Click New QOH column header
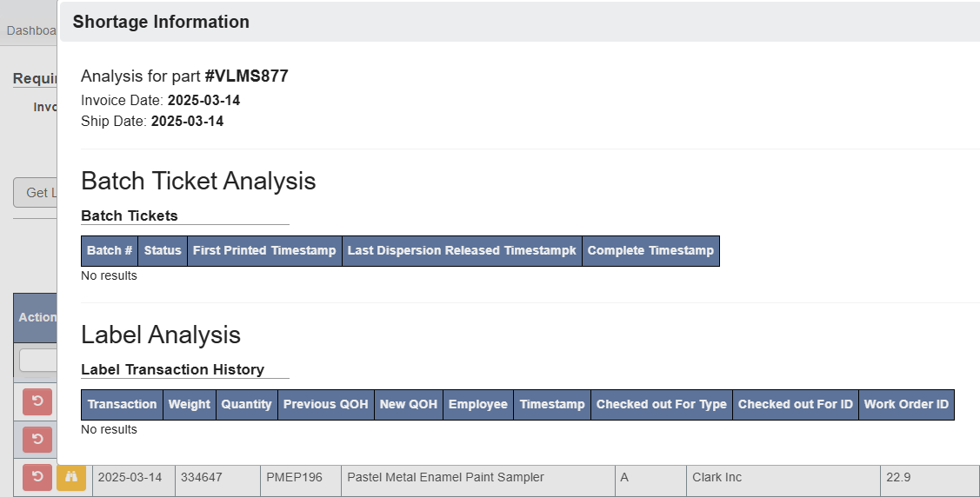Image resolution: width=980 pixels, height=497 pixels. point(409,405)
